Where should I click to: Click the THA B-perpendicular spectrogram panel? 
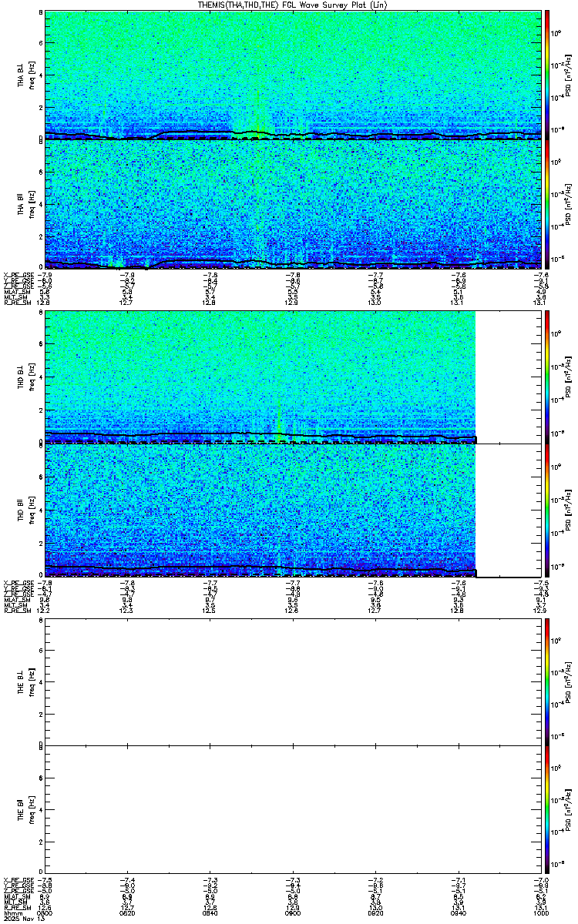pos(293,75)
